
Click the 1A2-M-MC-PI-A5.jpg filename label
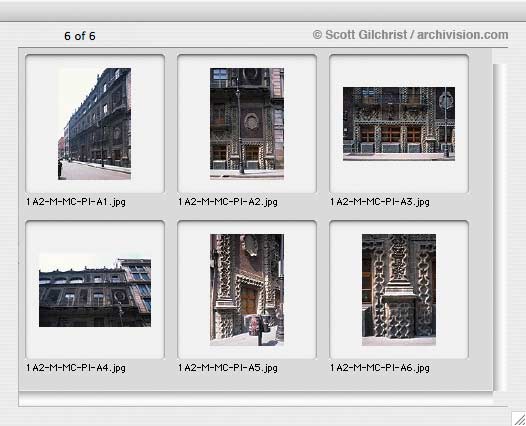tap(228, 368)
